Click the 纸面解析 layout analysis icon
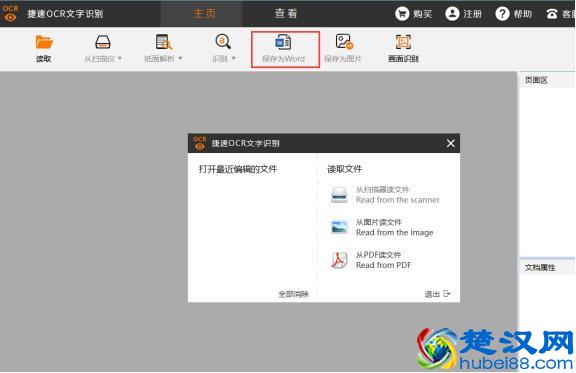The width and height of the screenshot is (576, 373). 163,42
